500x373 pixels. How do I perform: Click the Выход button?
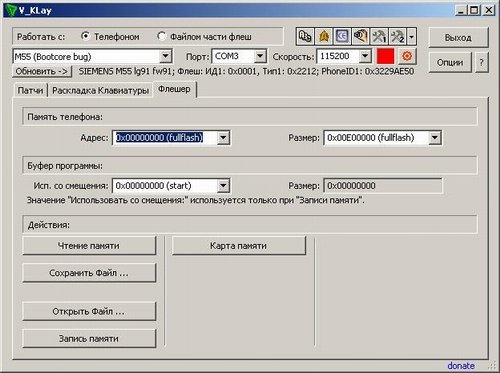pyautogui.click(x=458, y=38)
